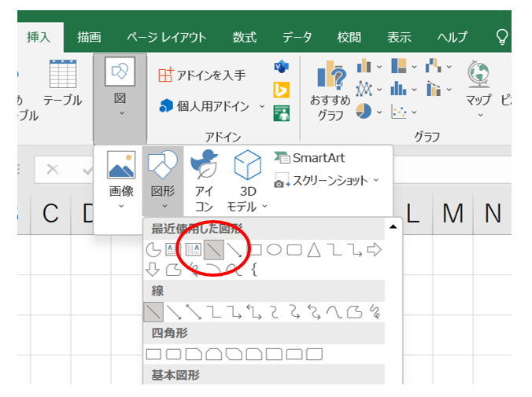Open the アドインを入手 add-in store
Screen dimensions: 532x397
tap(202, 75)
